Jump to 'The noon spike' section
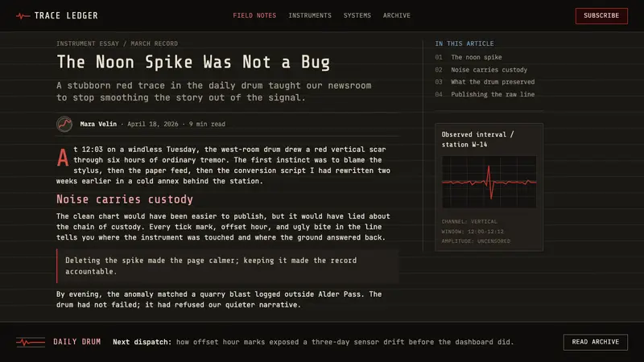Image resolution: width=644 pixels, height=362 pixels. point(477,57)
